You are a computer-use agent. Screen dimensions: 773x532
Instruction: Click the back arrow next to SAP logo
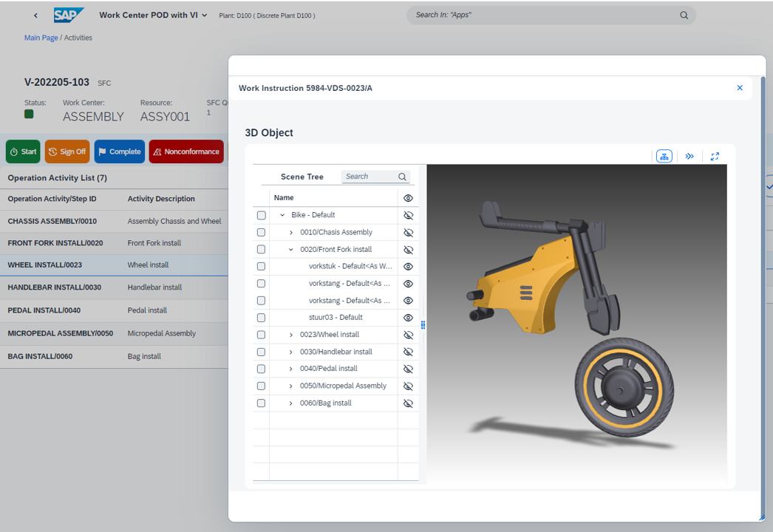[x=35, y=15]
